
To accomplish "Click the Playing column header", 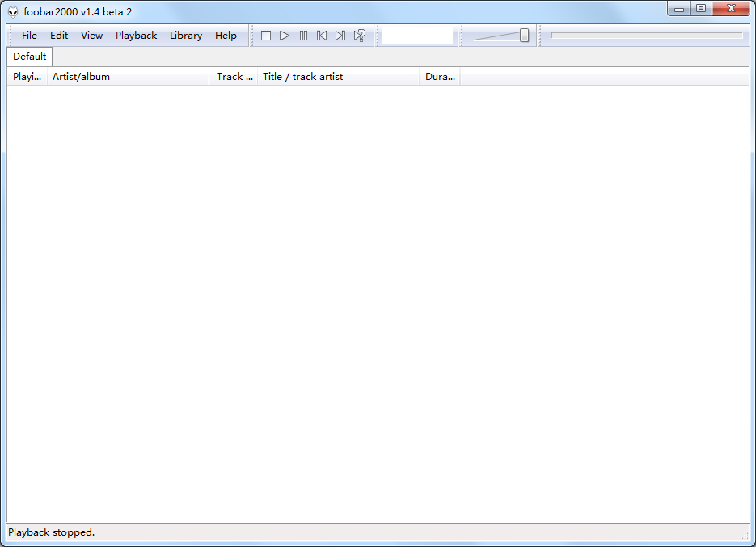I will tap(27, 77).
